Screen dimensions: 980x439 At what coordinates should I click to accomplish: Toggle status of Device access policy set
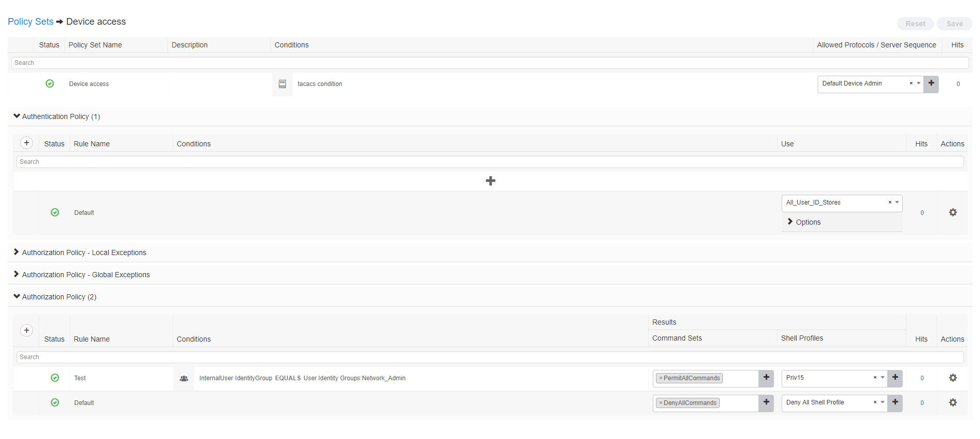[50, 83]
